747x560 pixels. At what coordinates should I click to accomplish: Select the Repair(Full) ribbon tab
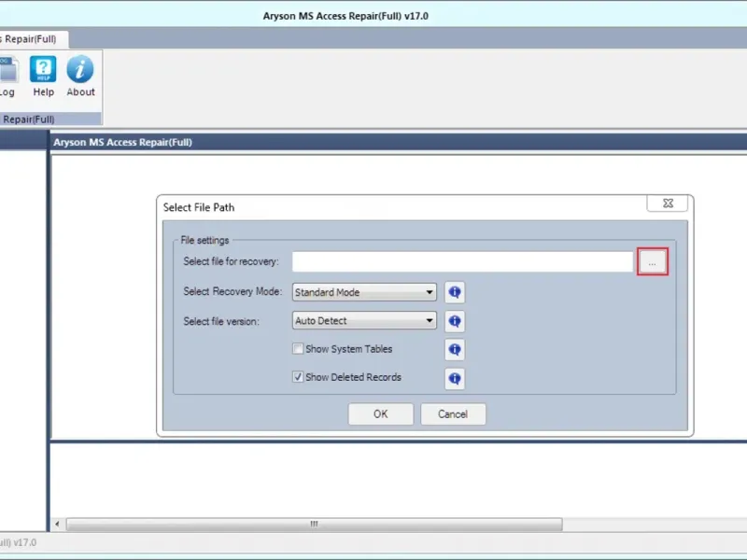click(33, 39)
